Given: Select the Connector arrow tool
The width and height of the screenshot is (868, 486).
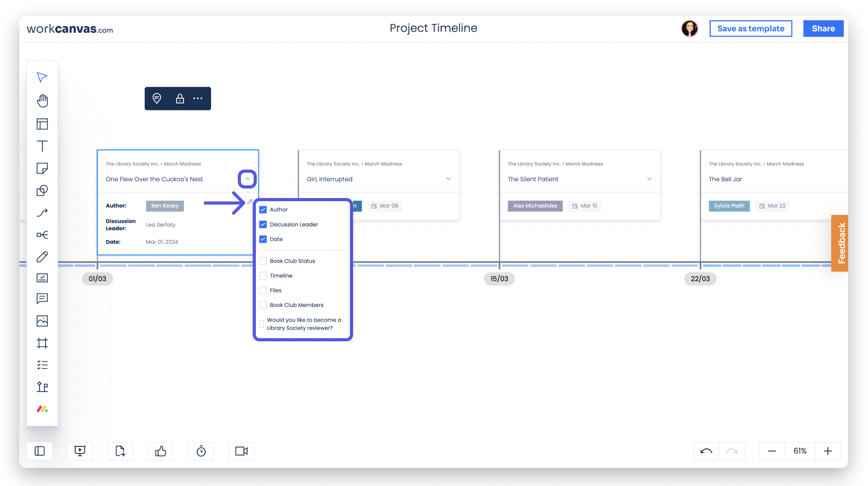Looking at the screenshot, I should pos(42,212).
